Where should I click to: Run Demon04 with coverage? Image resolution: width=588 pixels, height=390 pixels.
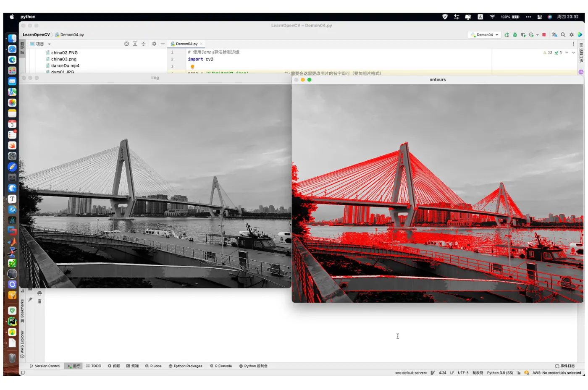tap(523, 35)
